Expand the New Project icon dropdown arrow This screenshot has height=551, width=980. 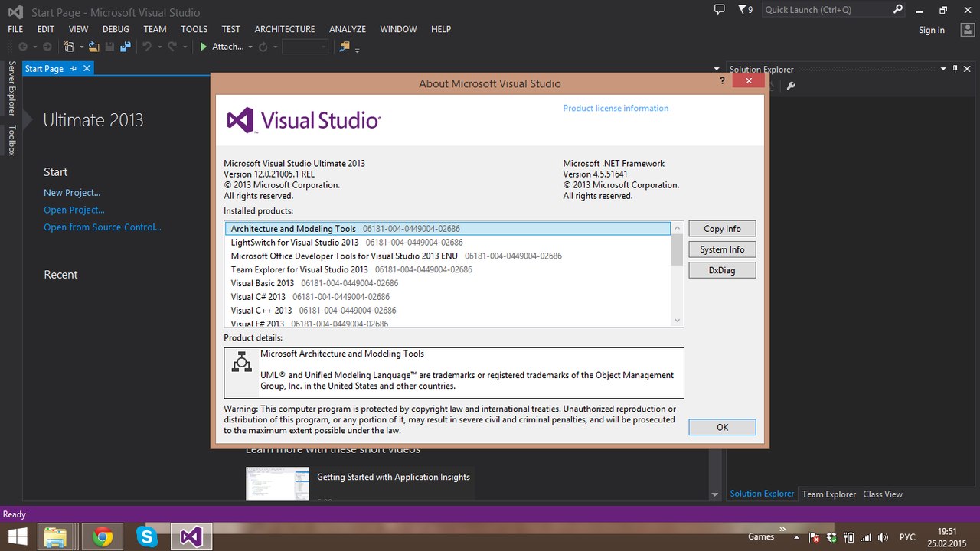(x=80, y=47)
